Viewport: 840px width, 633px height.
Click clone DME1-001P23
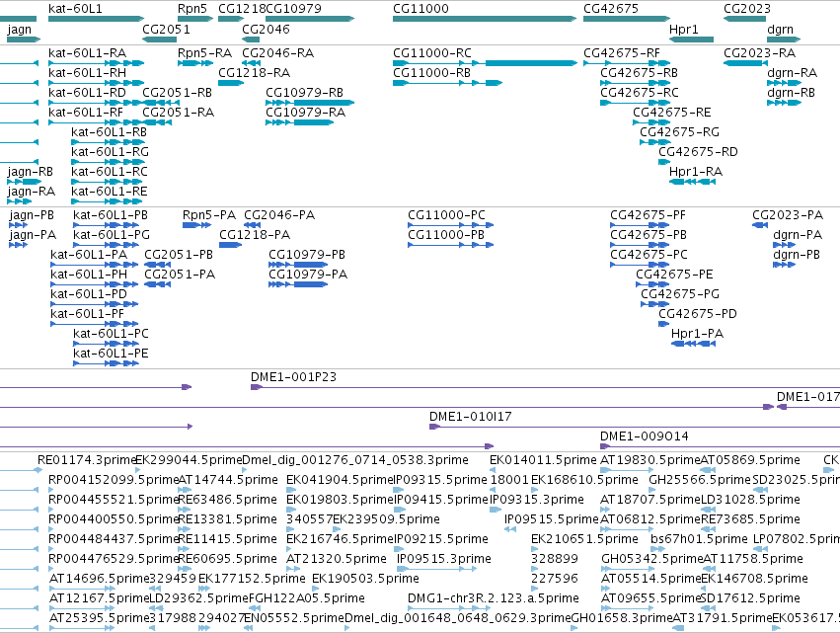click(x=545, y=387)
